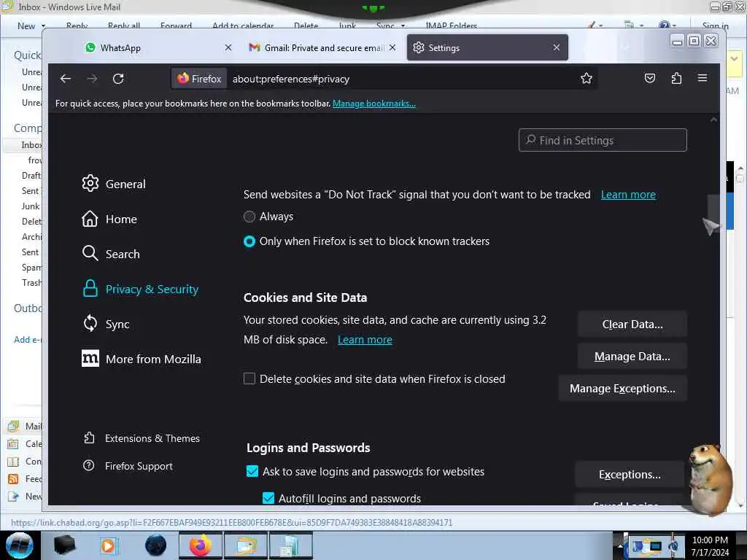Close the Gmail tab

point(392,47)
